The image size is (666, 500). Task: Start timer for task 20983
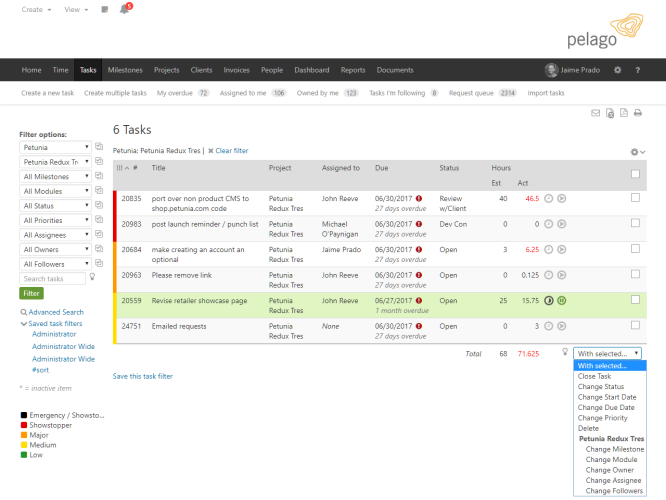(562, 224)
